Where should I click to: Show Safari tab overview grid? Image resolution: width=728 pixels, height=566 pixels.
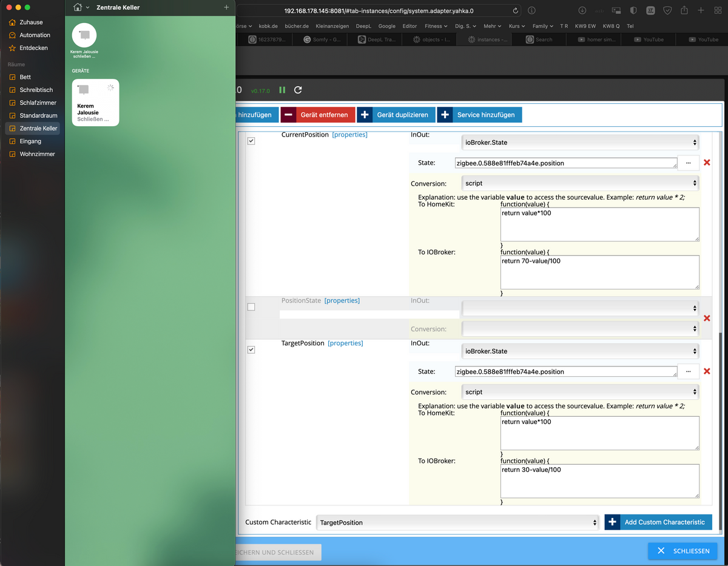tap(717, 10)
